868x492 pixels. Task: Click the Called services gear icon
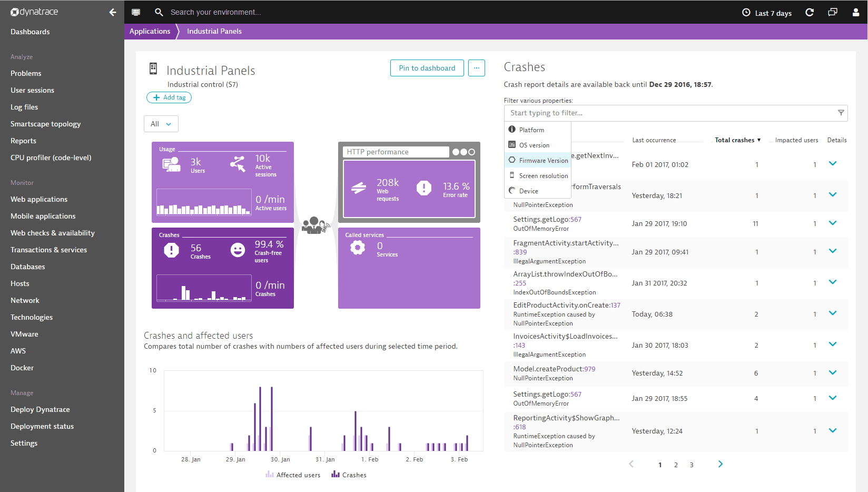(x=358, y=248)
